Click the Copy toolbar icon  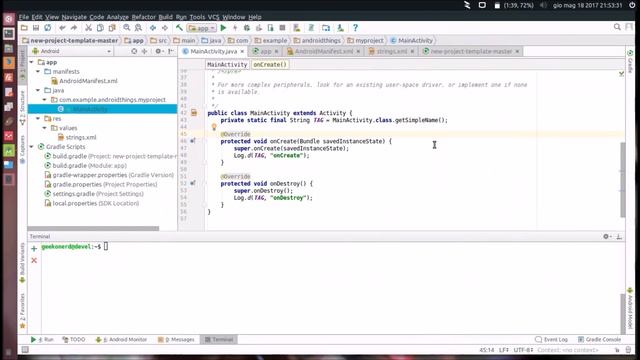100,28
